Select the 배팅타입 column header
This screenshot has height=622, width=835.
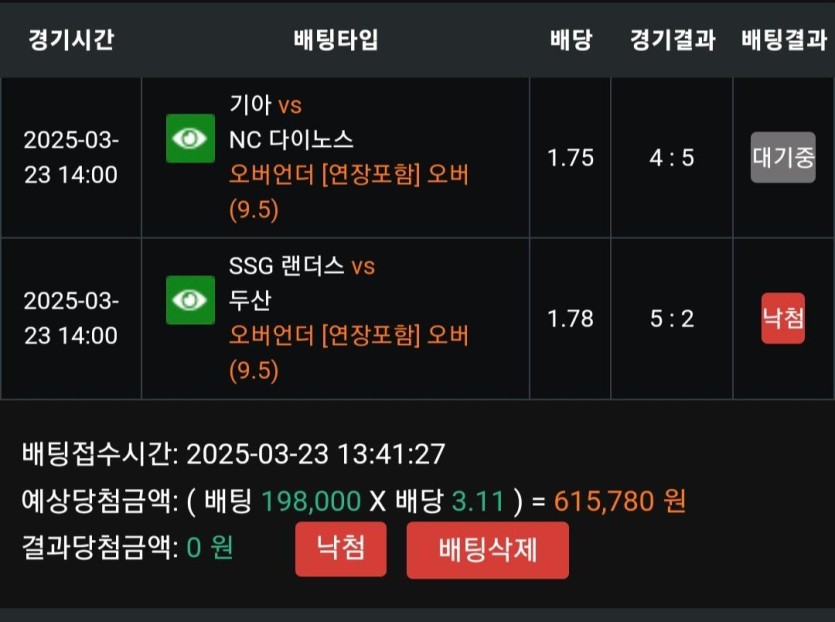(x=336, y=40)
